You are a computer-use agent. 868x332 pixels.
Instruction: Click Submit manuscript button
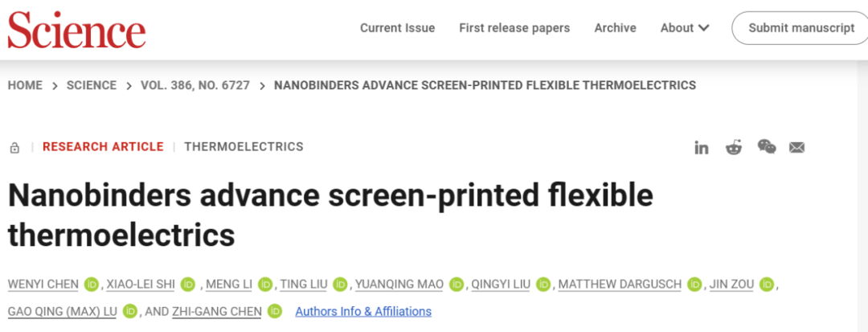click(x=801, y=27)
